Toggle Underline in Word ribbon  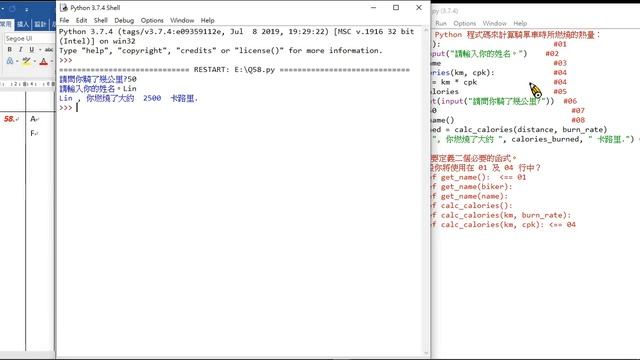point(31,49)
